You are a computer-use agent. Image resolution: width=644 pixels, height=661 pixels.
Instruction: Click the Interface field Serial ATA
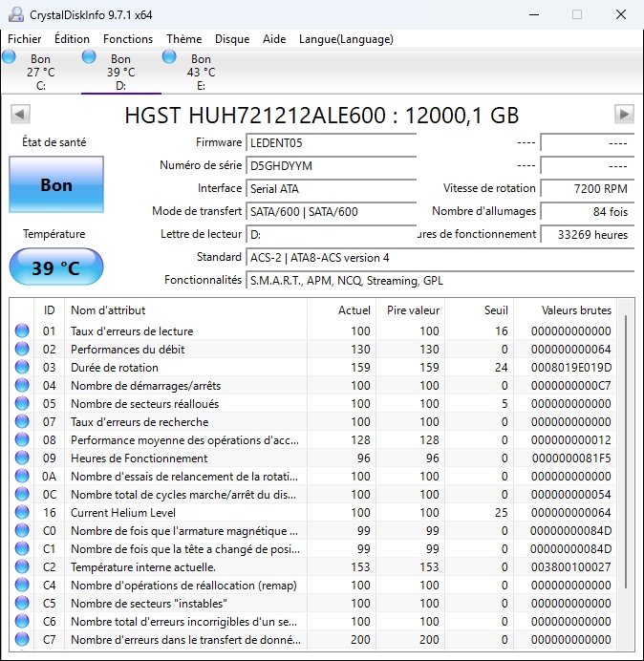(x=331, y=189)
